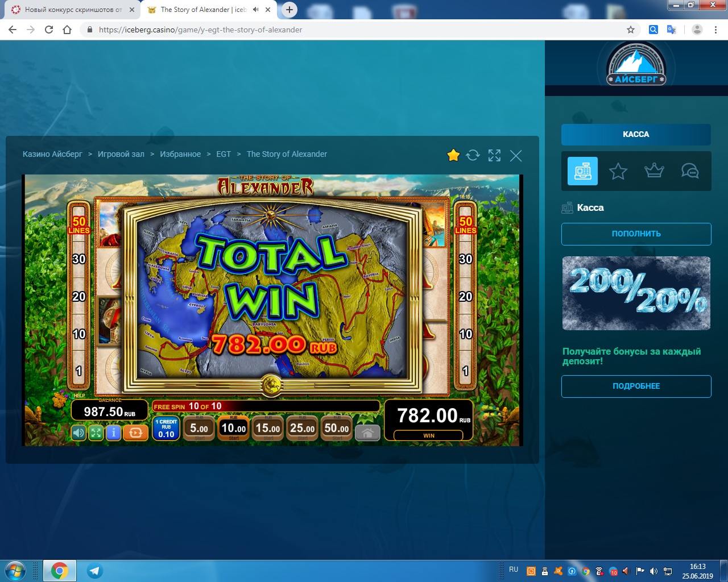Close The Story of Alexander tab

pos(268,10)
